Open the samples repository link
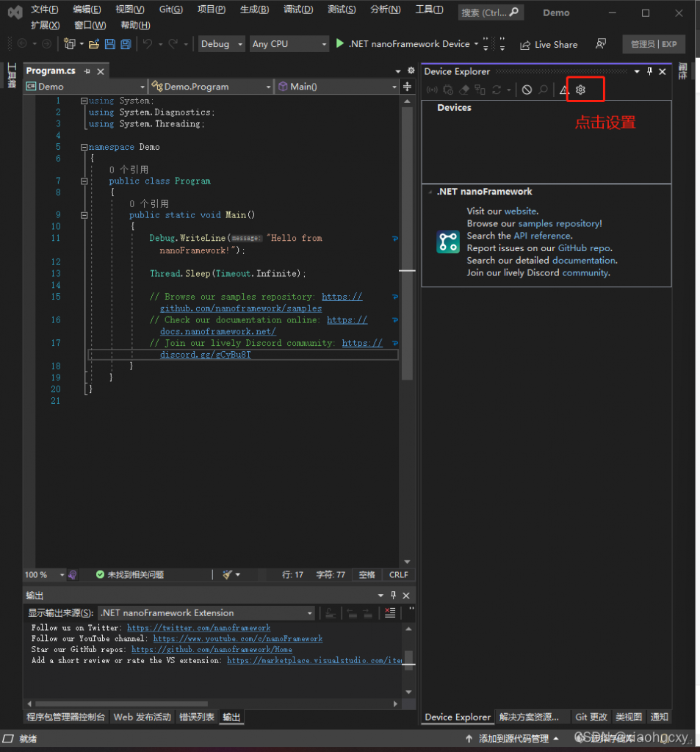Viewport: 700px width, 752px height. 558,223
